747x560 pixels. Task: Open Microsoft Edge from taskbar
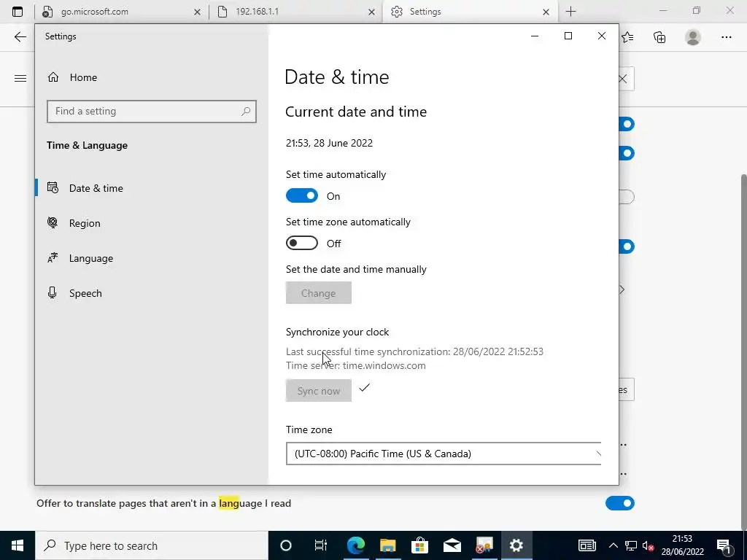click(355, 545)
